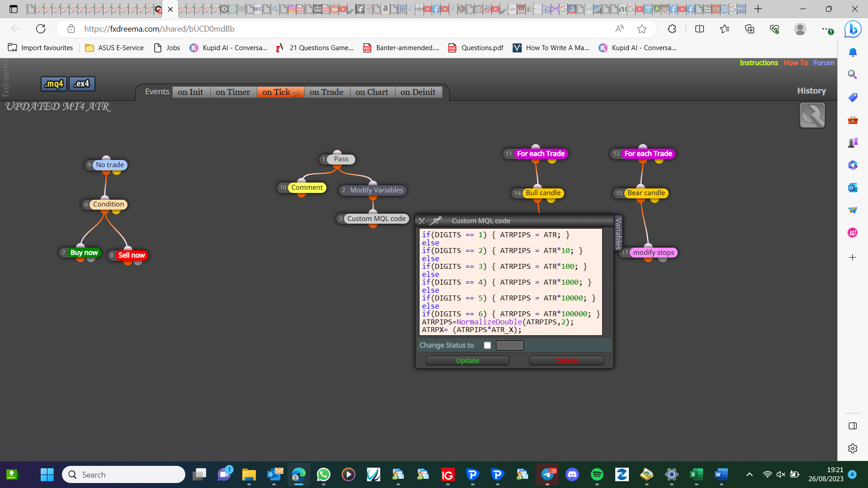This screenshot has width=868, height=488.
Task: Select the Modify Variables block
Action: pos(377,190)
